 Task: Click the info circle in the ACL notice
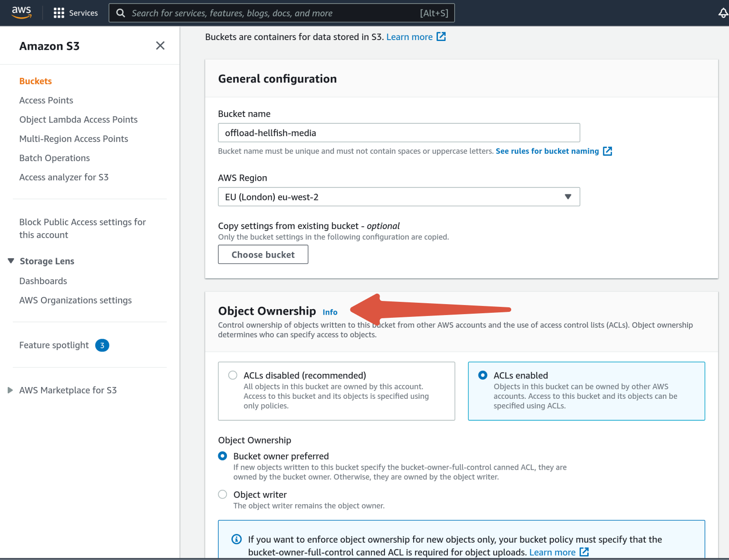click(x=236, y=539)
